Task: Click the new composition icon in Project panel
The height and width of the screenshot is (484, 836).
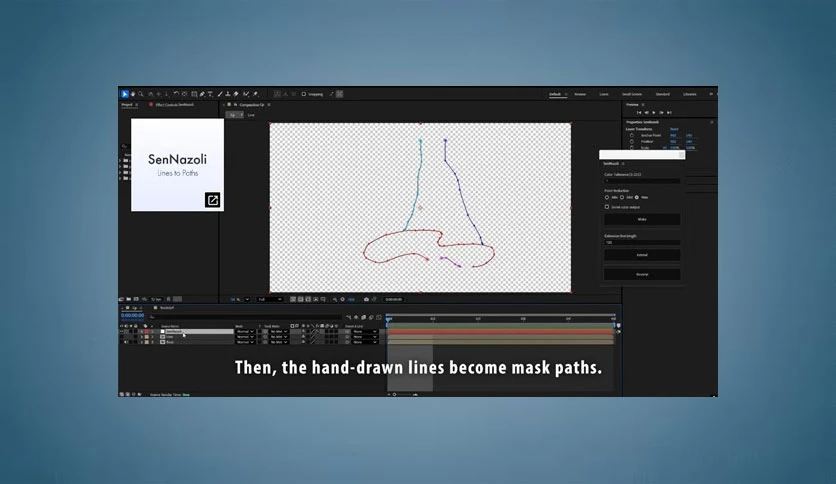Action: pos(136,300)
